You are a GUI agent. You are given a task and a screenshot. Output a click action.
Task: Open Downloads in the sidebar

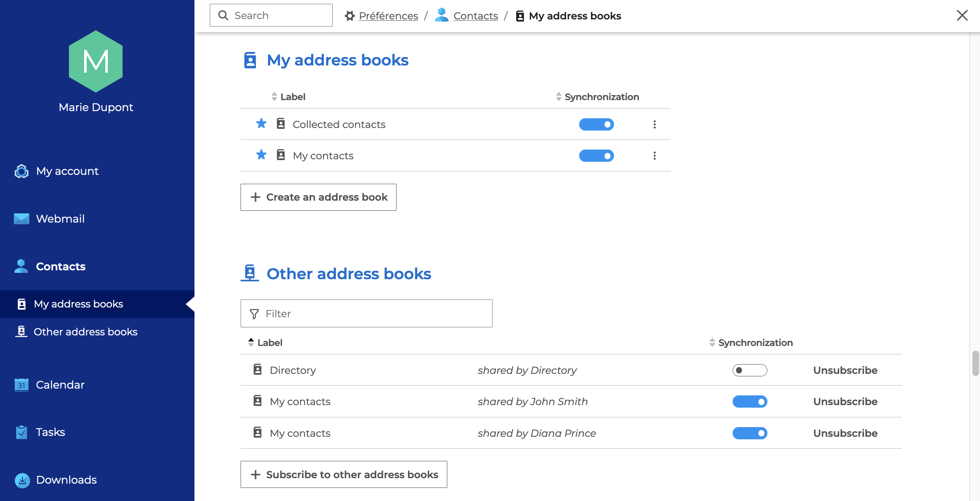point(66,480)
